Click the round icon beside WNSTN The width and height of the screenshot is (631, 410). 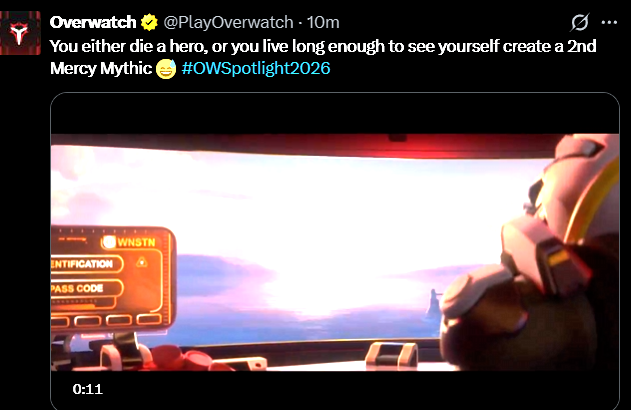click(109, 242)
